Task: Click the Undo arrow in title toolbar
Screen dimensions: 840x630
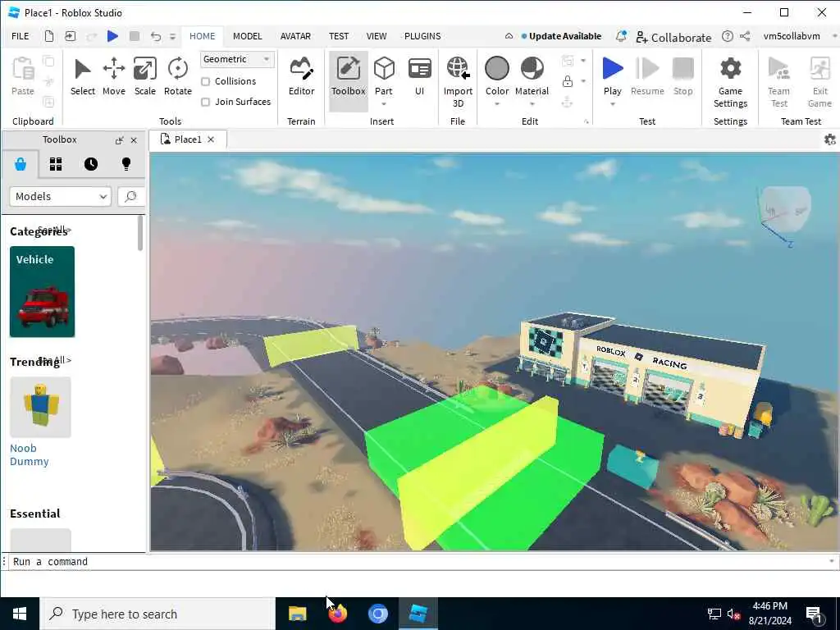Action: (x=155, y=36)
